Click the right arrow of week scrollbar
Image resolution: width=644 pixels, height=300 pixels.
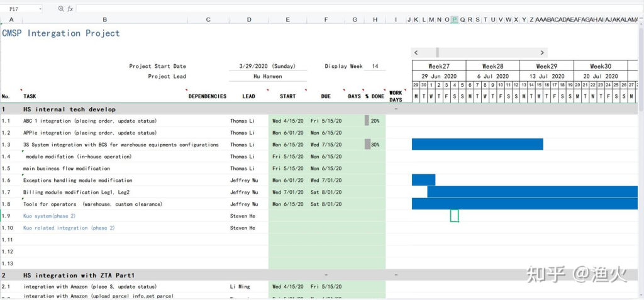[x=542, y=53]
